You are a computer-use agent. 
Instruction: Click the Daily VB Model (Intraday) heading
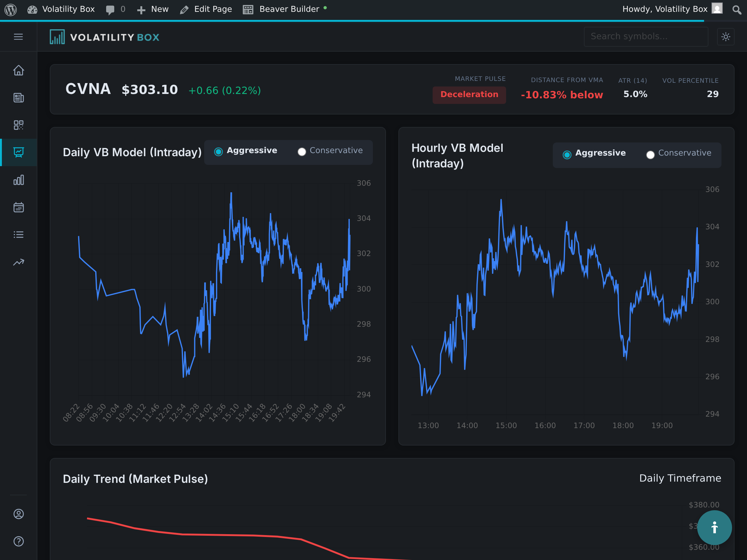(132, 152)
